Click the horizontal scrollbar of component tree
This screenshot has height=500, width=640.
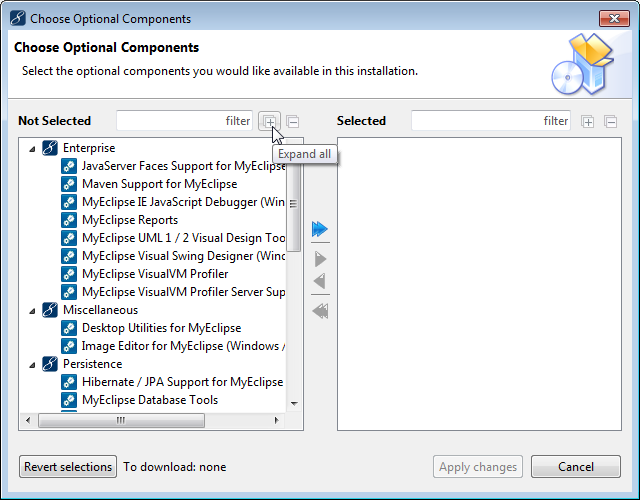pyautogui.click(x=120, y=421)
